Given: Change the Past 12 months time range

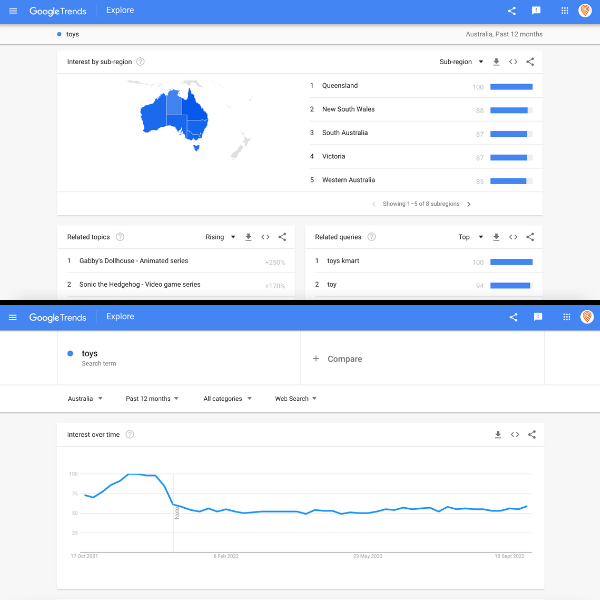Looking at the screenshot, I should point(152,398).
